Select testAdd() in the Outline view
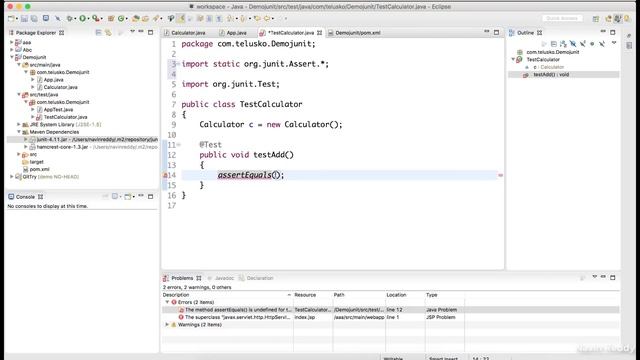The width and height of the screenshot is (640, 360). (551, 74)
